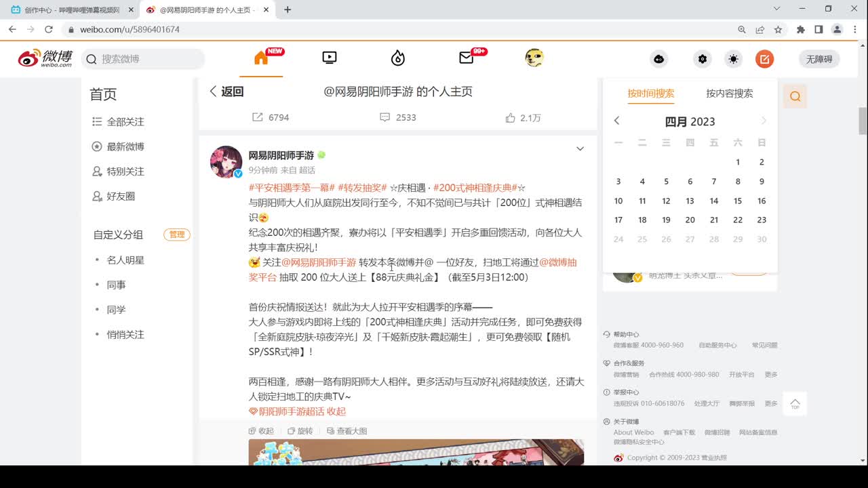Image resolution: width=868 pixels, height=488 pixels.
Task: Expand post options chevron menu
Action: [x=580, y=148]
